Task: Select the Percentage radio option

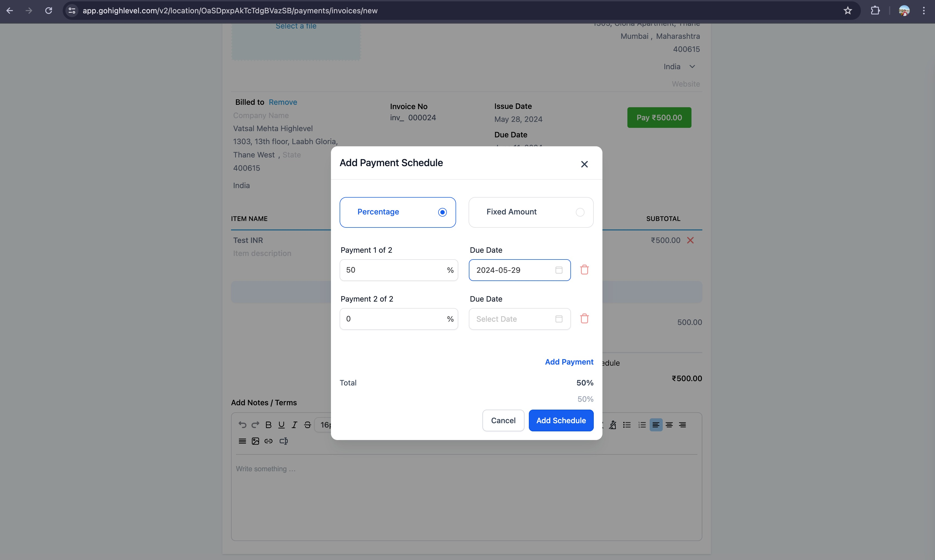Action: (x=442, y=212)
